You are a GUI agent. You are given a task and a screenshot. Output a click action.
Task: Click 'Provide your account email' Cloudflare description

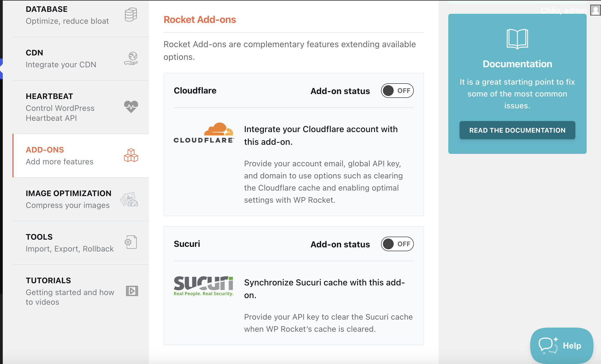pyautogui.click(x=323, y=182)
